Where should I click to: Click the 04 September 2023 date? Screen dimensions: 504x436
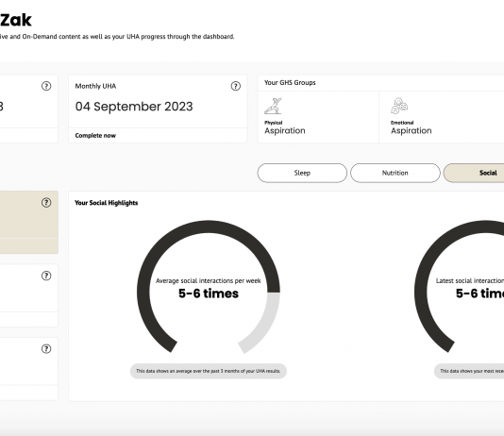(x=134, y=107)
